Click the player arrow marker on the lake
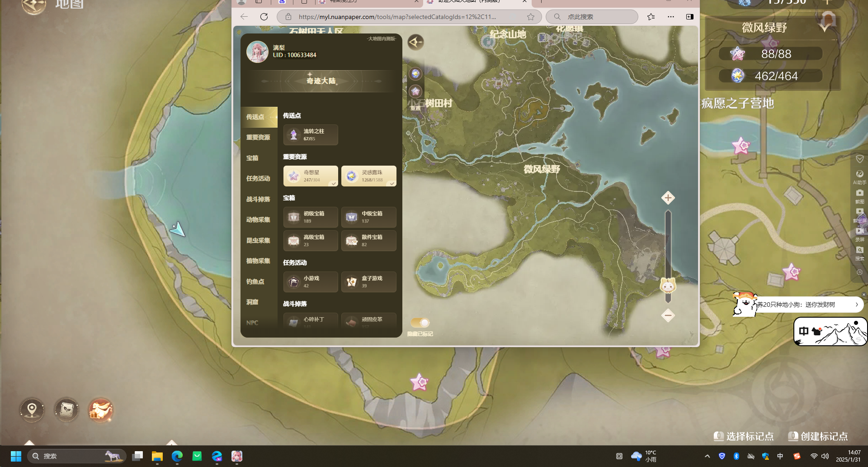 [178, 229]
